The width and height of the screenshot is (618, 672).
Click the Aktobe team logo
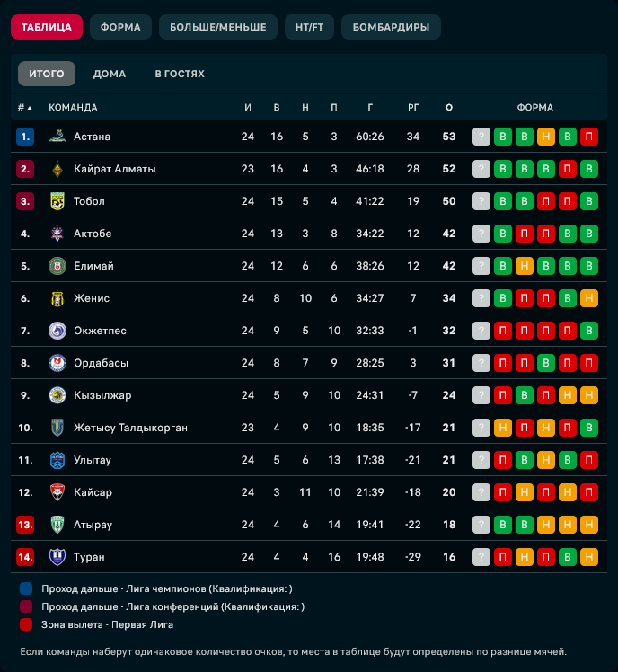coord(57,234)
